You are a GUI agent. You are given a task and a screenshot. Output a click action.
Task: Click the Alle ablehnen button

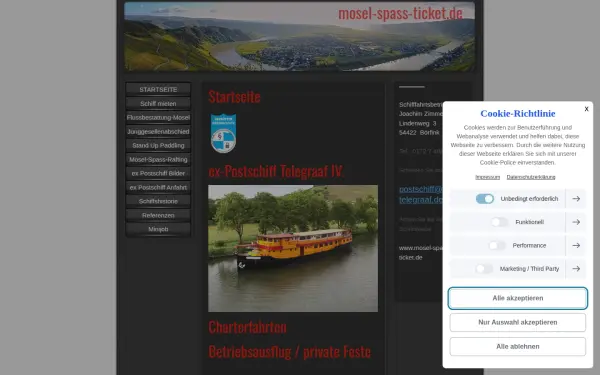pyautogui.click(x=518, y=346)
